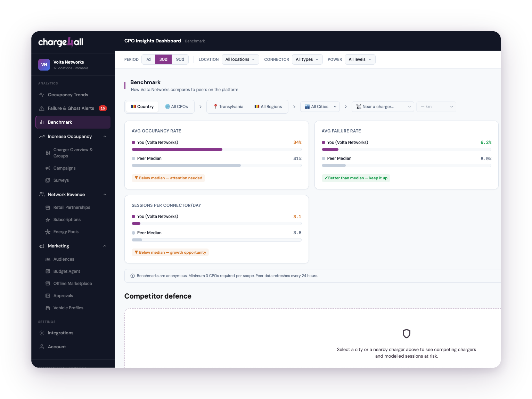Click the Offline Marketplace icon

(48, 284)
